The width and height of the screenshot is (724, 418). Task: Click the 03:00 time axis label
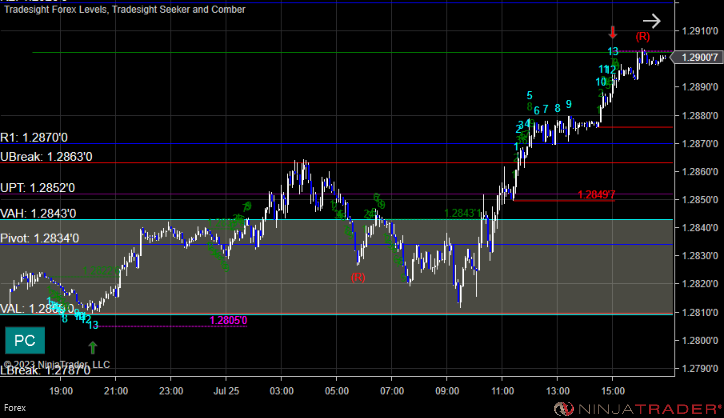(x=282, y=391)
